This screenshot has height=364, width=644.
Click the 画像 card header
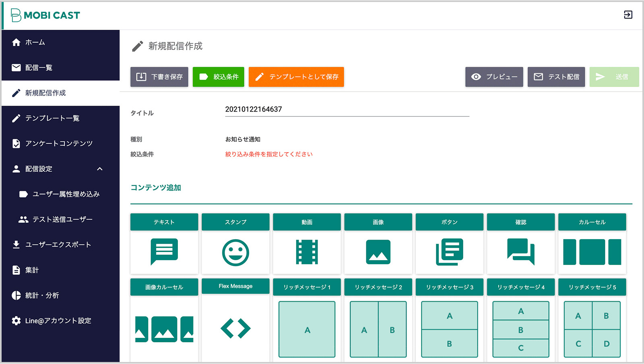pyautogui.click(x=378, y=222)
